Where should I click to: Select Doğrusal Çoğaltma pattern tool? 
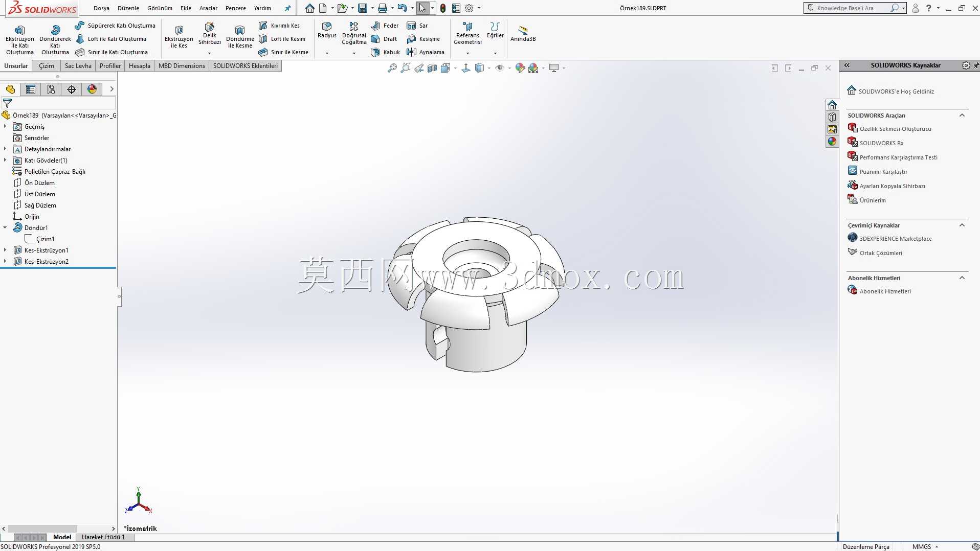(x=354, y=33)
